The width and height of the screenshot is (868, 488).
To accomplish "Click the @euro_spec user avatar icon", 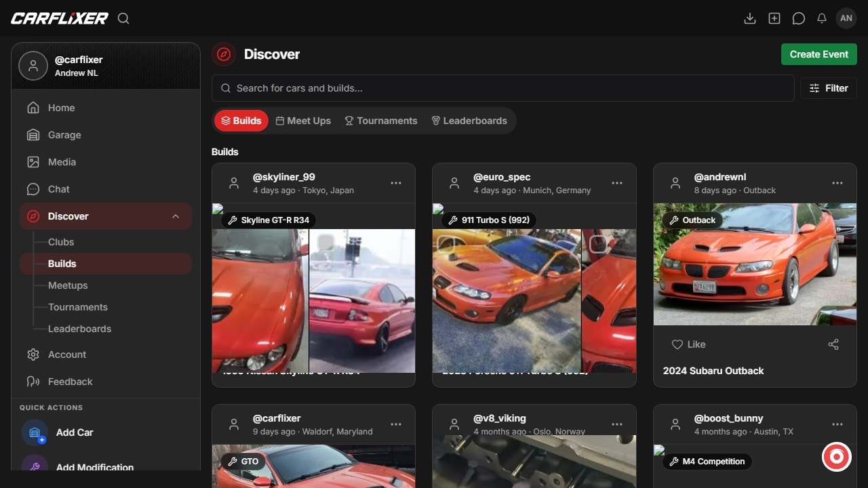I will click(x=454, y=183).
